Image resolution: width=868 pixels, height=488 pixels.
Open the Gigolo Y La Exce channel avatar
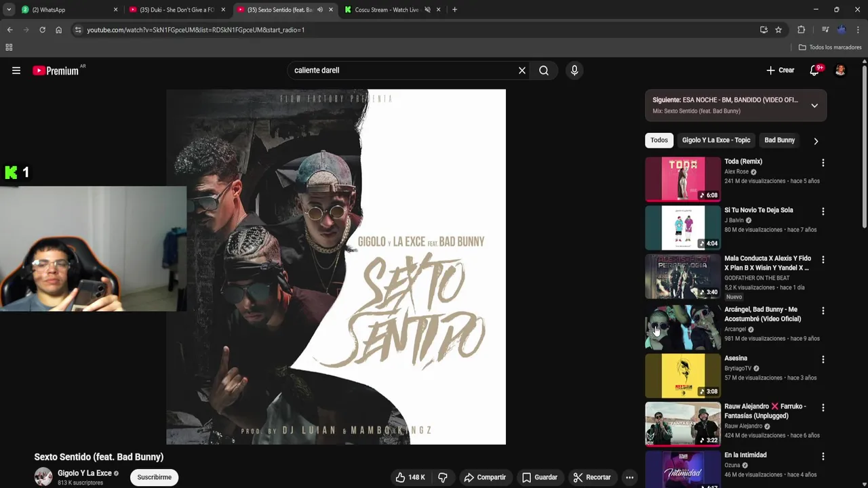click(x=43, y=477)
